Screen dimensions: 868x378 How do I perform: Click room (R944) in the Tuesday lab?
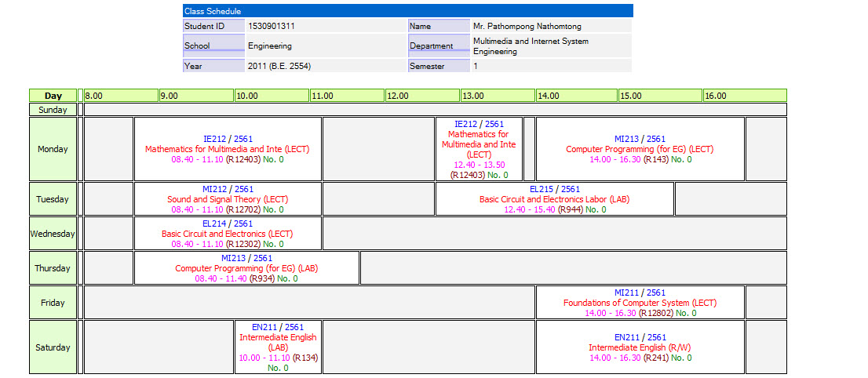(x=571, y=209)
